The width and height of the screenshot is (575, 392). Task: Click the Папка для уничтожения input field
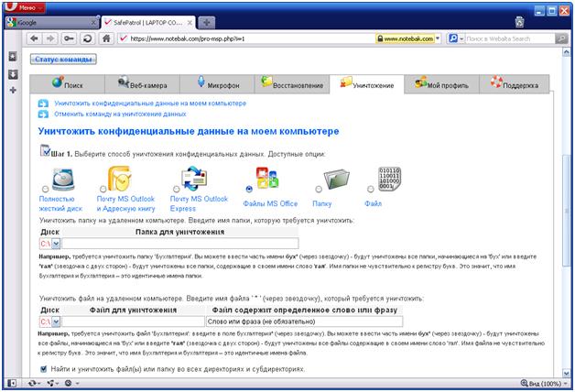coord(180,244)
